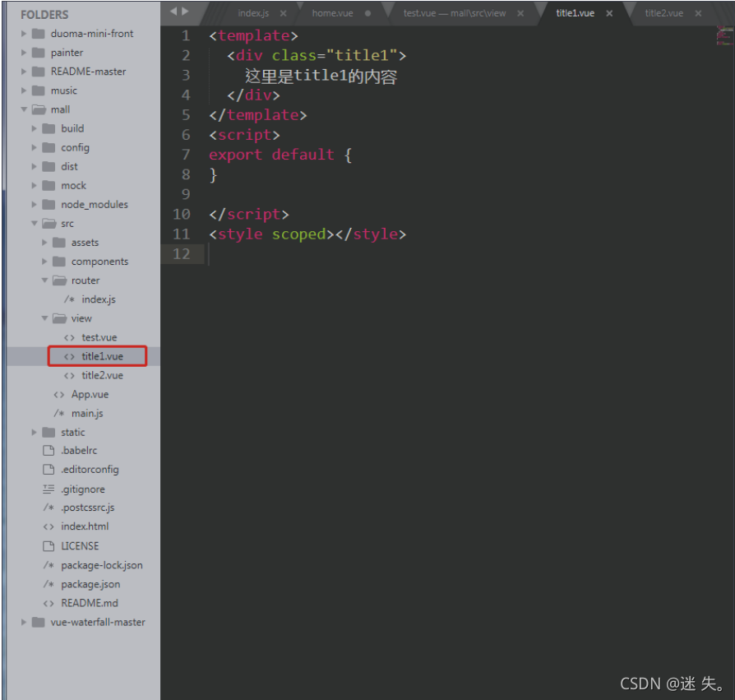Image resolution: width=735 pixels, height=700 pixels.
Task: Close the index.js tab
Action: click(x=283, y=14)
